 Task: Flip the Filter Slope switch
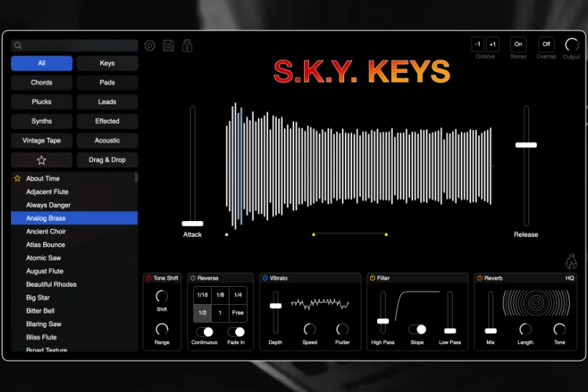click(417, 330)
